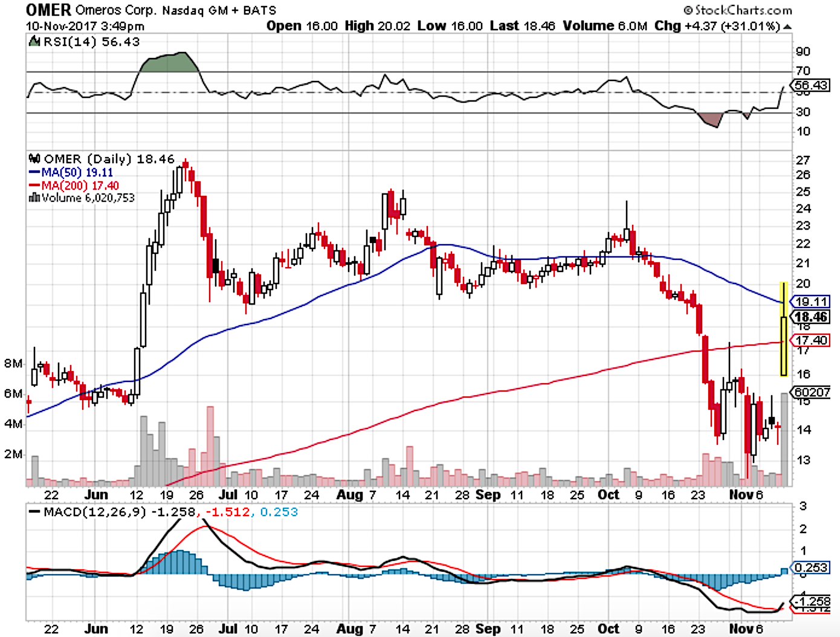Click the Jul label on the price chart axis
840x637 pixels.
(x=228, y=495)
